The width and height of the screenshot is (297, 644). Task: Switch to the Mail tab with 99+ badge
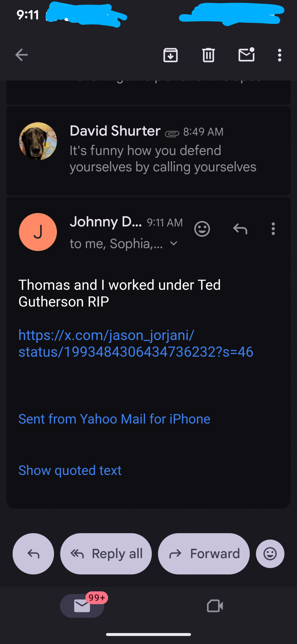pos(82,606)
